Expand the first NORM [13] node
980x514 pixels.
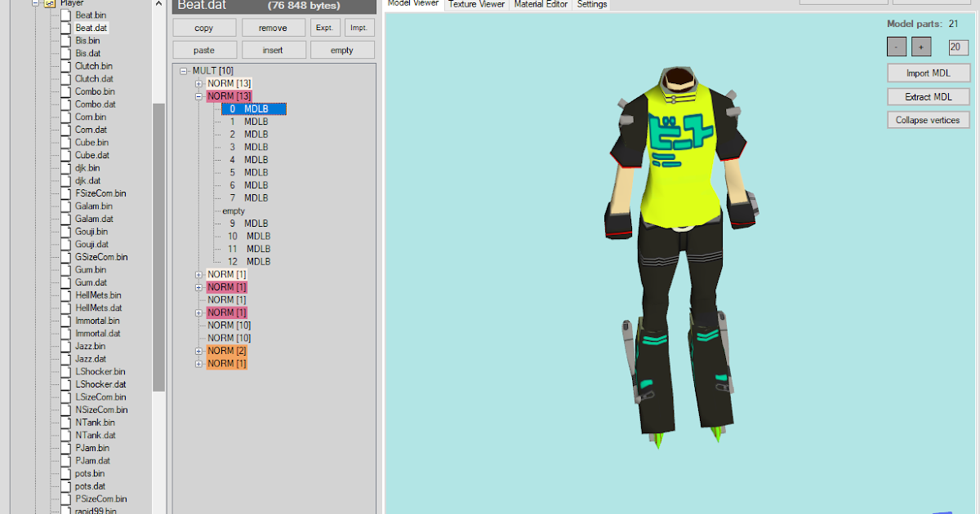[x=198, y=82]
